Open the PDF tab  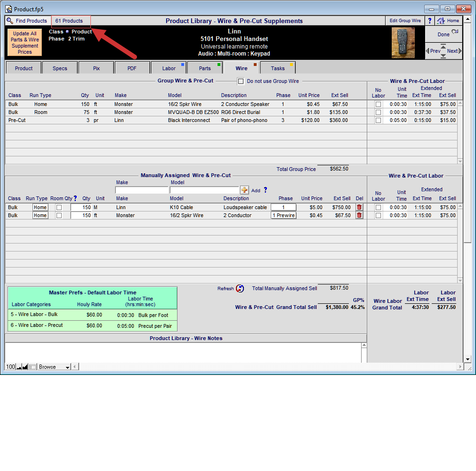coord(132,68)
